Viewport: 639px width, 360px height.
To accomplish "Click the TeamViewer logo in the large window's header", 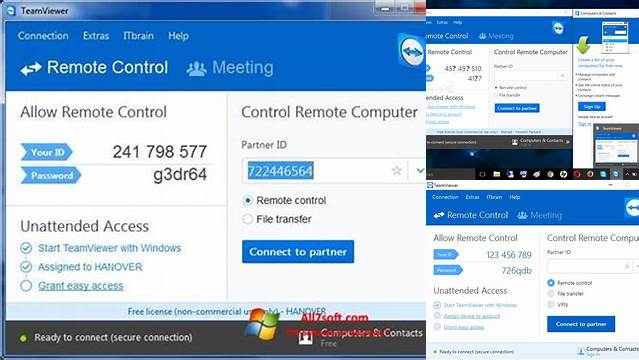I will [x=412, y=52].
